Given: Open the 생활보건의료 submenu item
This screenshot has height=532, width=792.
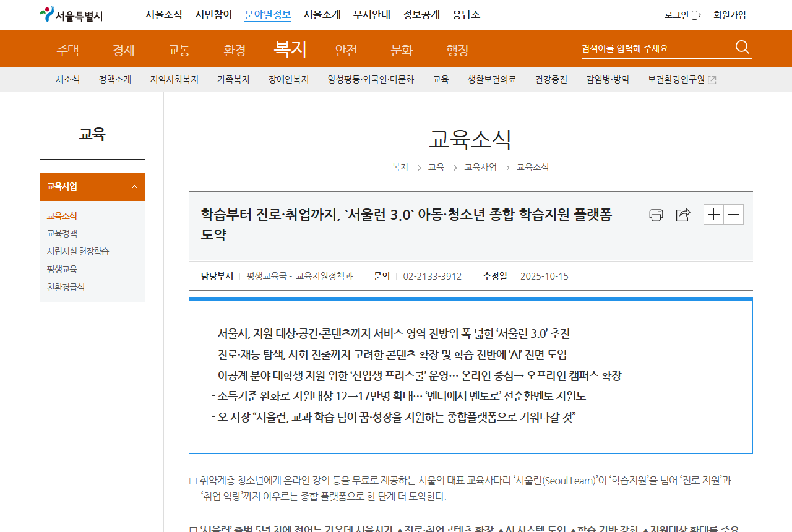Looking at the screenshot, I should point(492,79).
